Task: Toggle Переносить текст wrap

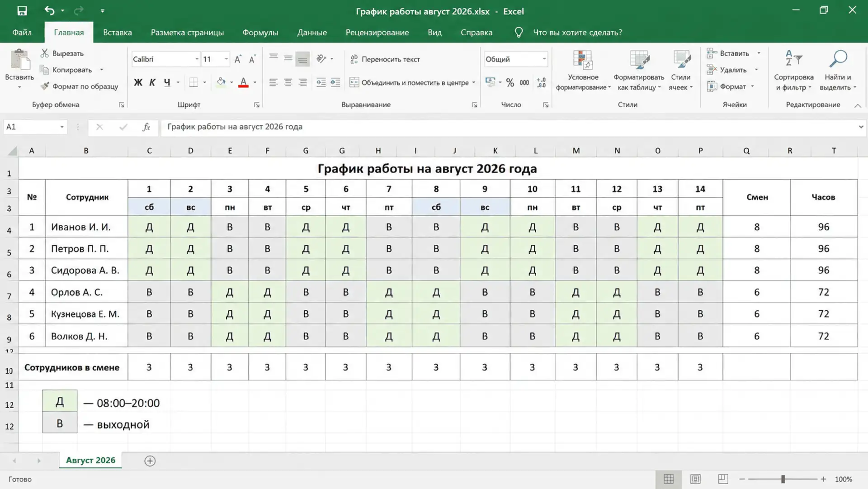Action: coord(385,59)
